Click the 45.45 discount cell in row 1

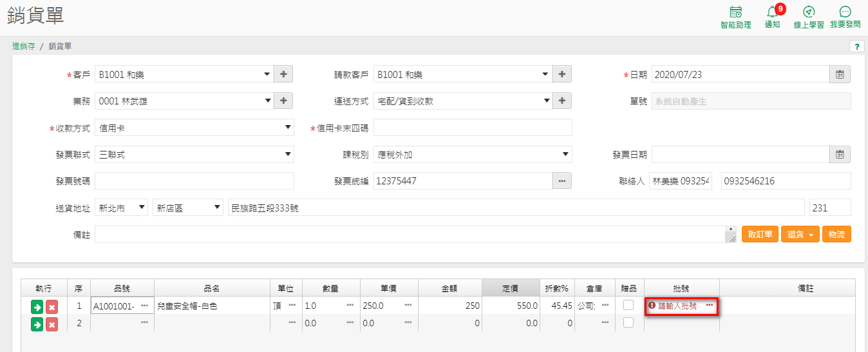coord(558,306)
